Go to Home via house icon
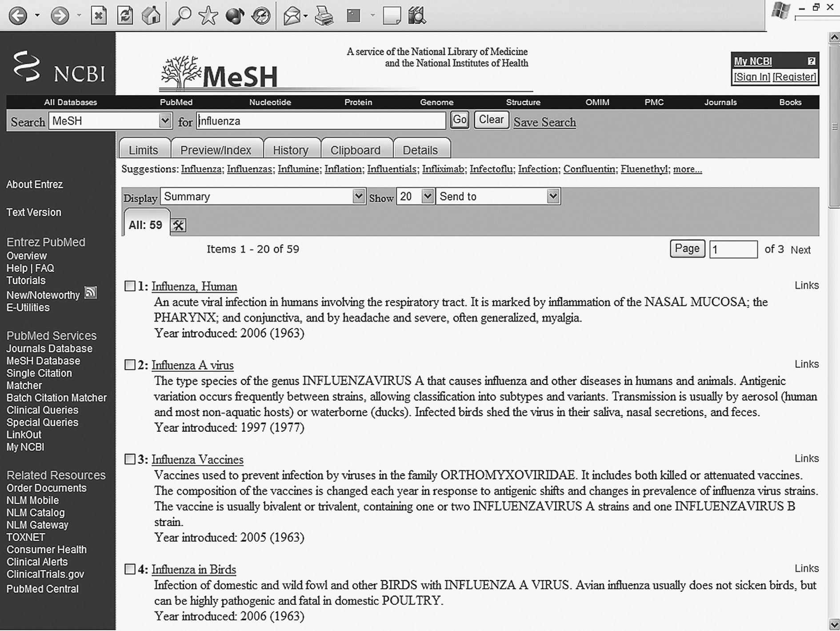The height and width of the screenshot is (631, 840). pos(151,16)
